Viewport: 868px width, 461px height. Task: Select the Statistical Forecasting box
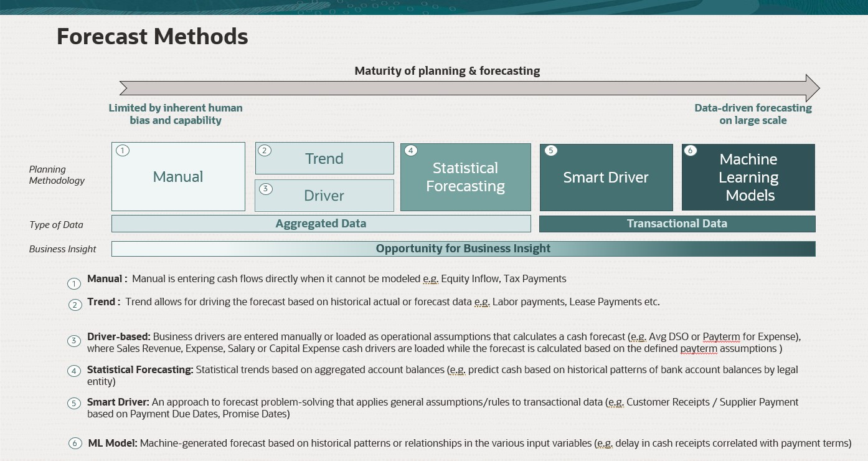(x=465, y=177)
